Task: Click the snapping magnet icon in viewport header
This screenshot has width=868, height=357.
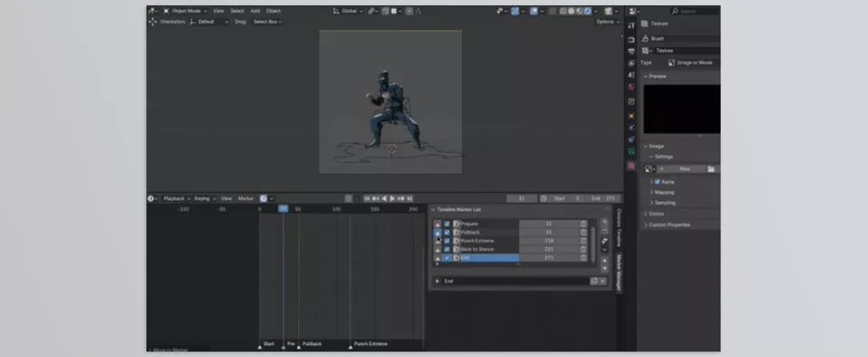Action: 386,11
